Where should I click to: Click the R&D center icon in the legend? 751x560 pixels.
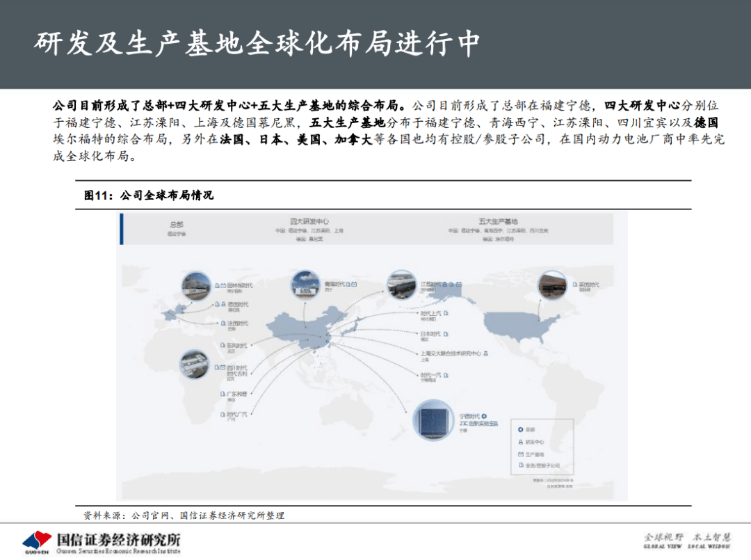(x=521, y=442)
